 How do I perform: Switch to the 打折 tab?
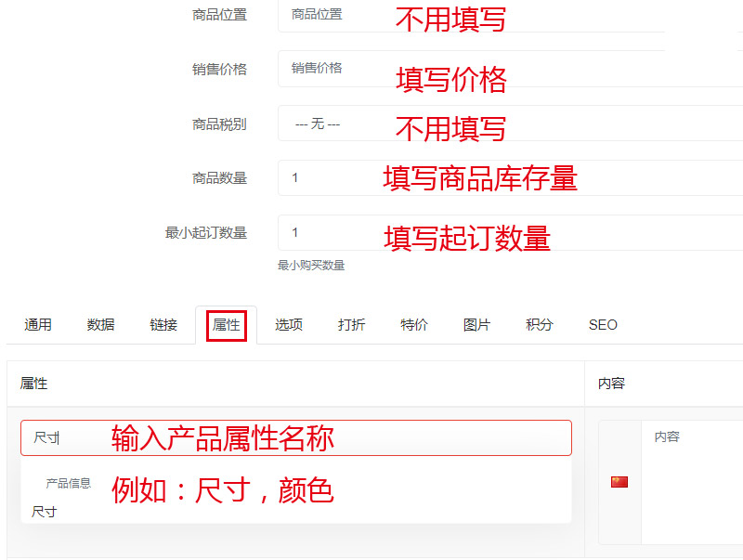pyautogui.click(x=350, y=325)
